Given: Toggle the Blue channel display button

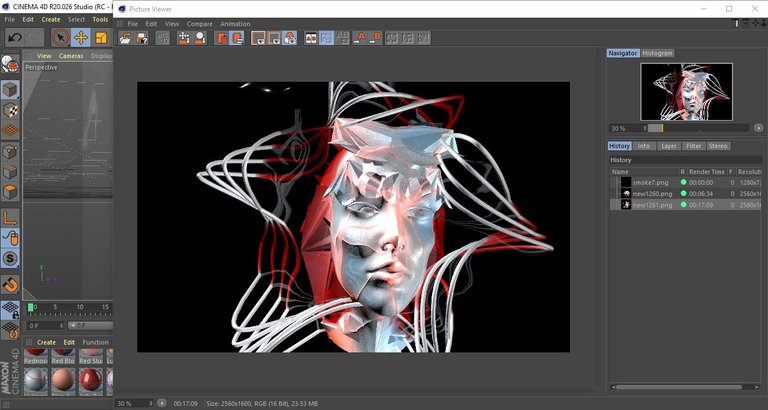Looking at the screenshot, I should click(289, 38).
